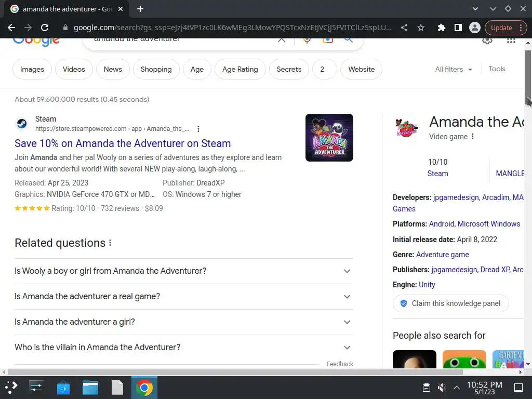Click the first People also search for thumbnail

pyautogui.click(x=414, y=360)
